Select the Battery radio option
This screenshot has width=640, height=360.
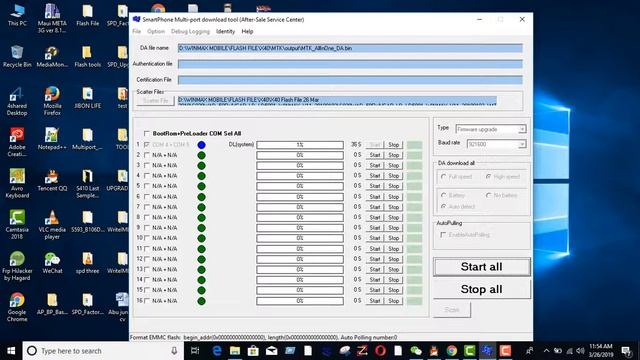pos(444,196)
